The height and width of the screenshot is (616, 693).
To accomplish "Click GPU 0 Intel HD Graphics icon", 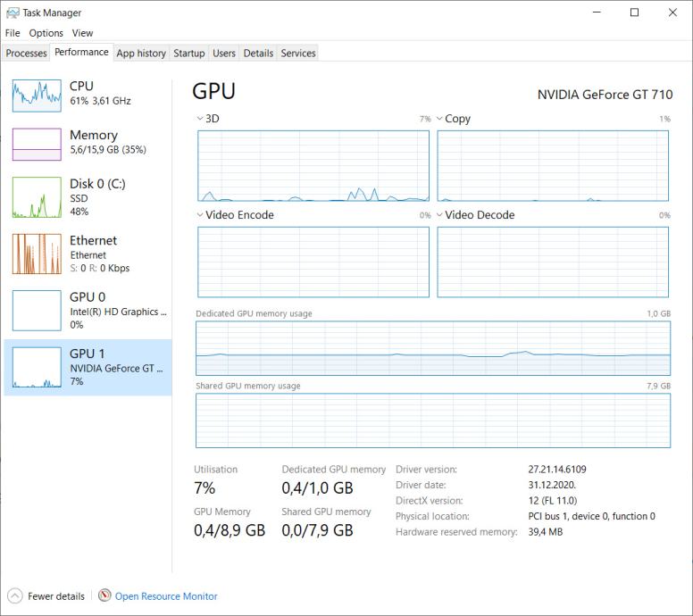I will (x=37, y=311).
